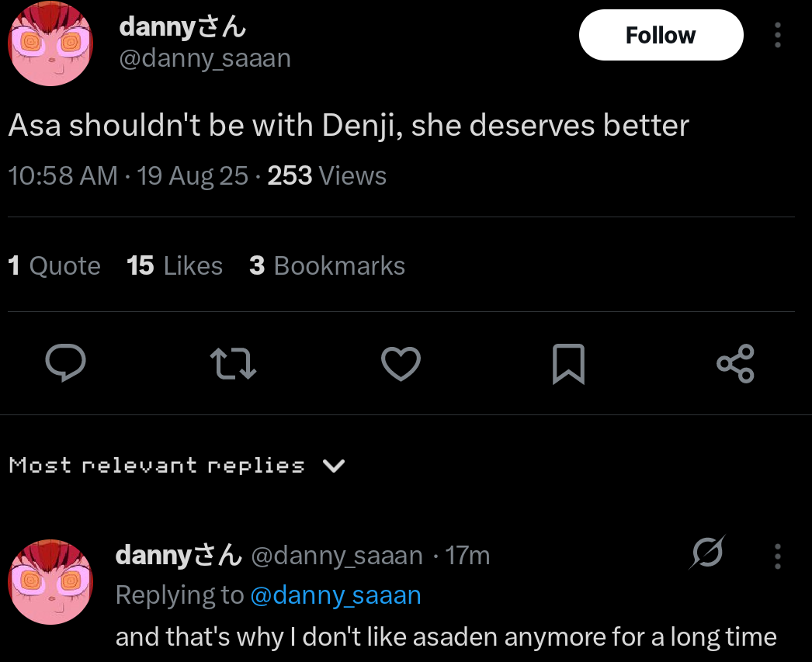Viewport: 812px width, 662px height.
Task: Open the reply author's avatar
Action: [x=50, y=582]
